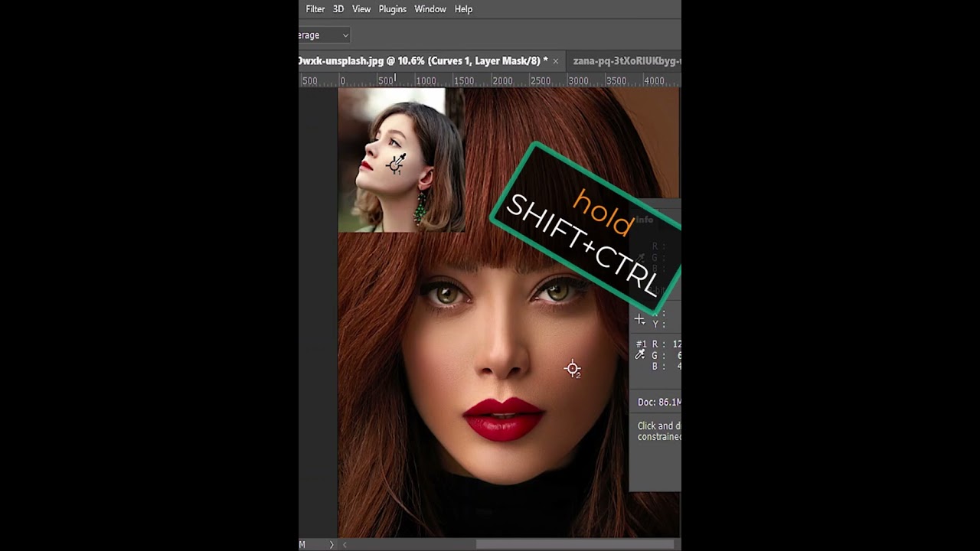Image resolution: width=980 pixels, height=551 pixels.
Task: Open the Plugins menu
Action: click(x=392, y=9)
